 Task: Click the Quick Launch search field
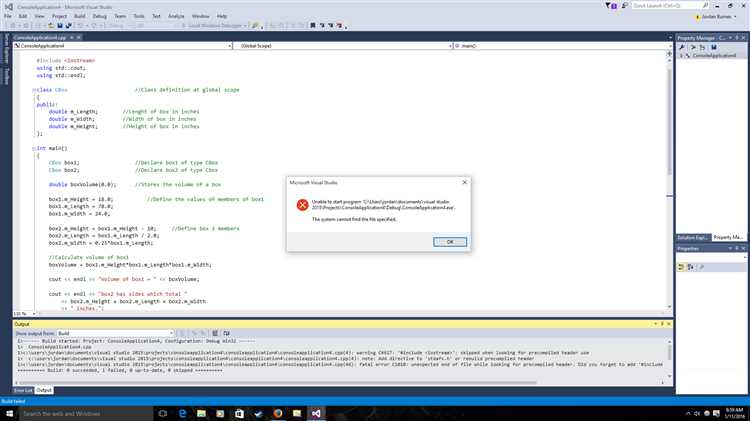(670, 6)
